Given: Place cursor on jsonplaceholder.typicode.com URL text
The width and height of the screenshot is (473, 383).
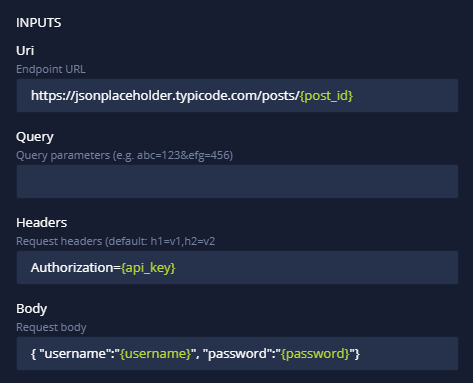Looking at the screenshot, I should click(x=165, y=96).
